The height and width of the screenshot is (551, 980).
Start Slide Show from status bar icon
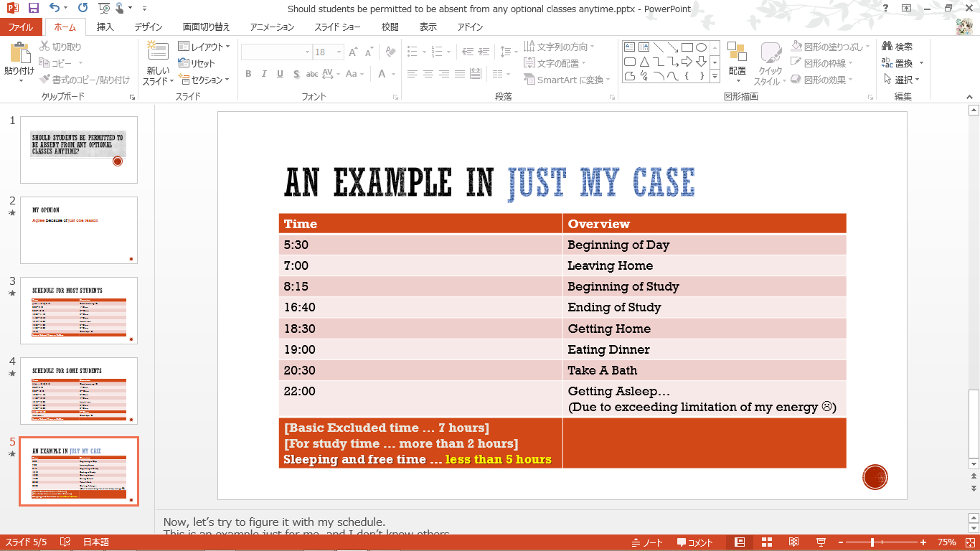821,542
